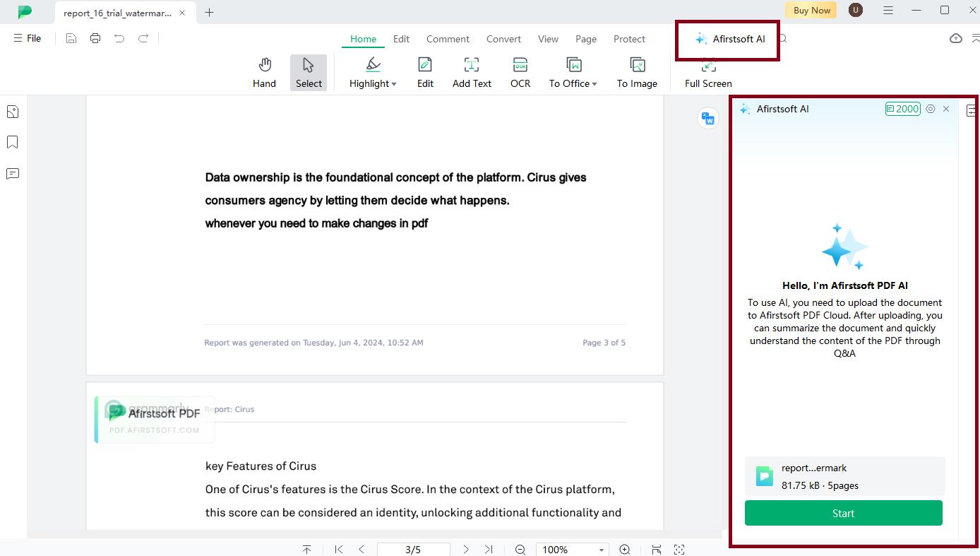Viewport: 980px width, 556px height.
Task: Open the Highlight options dropdown arrow
Action: 394,84
